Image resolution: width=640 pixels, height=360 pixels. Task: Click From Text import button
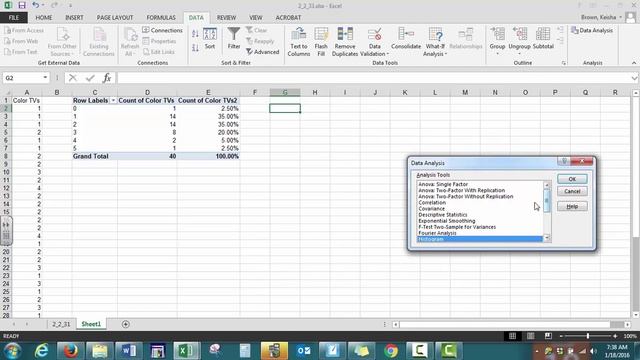[x=21, y=52]
